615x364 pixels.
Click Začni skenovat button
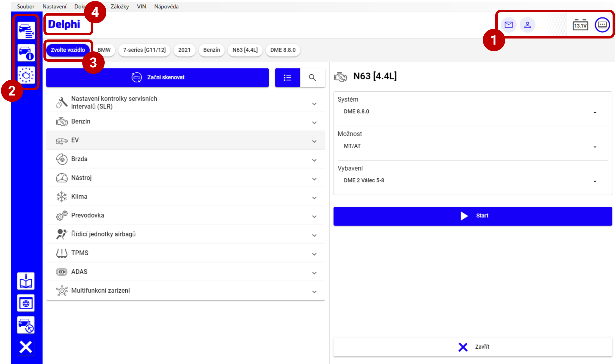[157, 78]
